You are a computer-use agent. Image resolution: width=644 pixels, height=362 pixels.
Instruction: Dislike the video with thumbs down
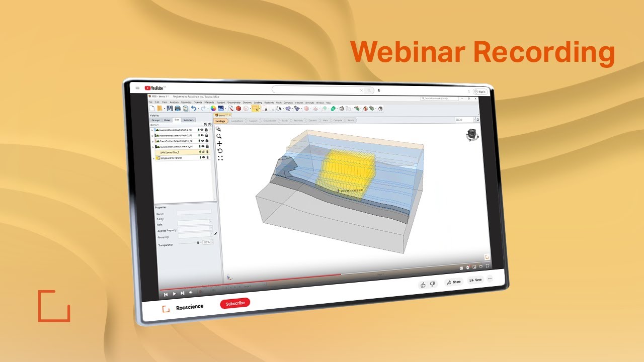click(x=432, y=284)
